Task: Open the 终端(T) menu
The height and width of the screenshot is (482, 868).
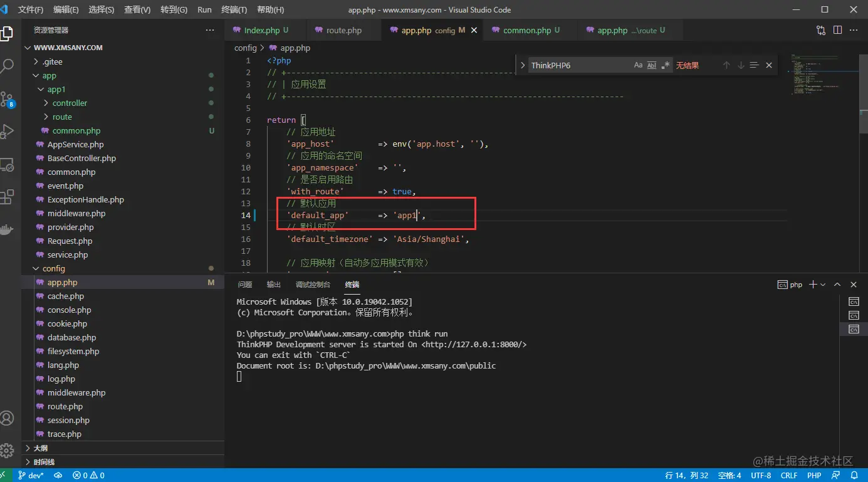Action: pyautogui.click(x=234, y=10)
